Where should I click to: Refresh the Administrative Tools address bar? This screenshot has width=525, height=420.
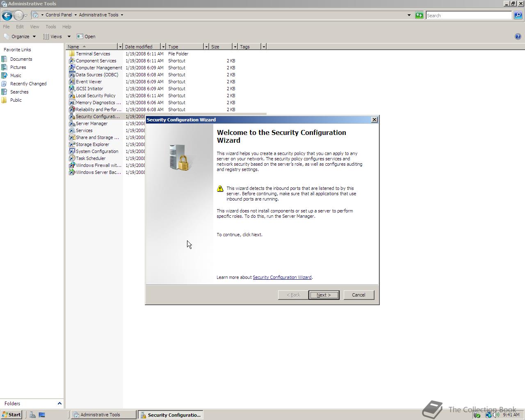pyautogui.click(x=419, y=15)
